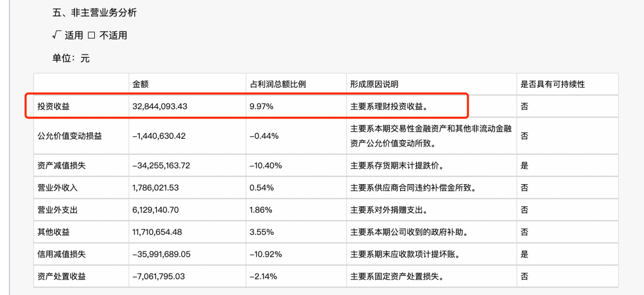This screenshot has height=295, width=644.
Task: Select the 公允价值变动损益 row label
Action: (x=70, y=135)
